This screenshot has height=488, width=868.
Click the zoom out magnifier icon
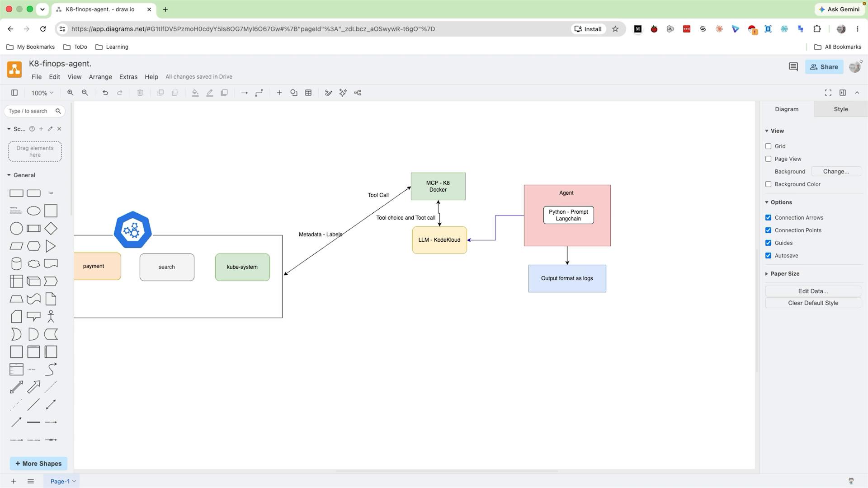[85, 93]
